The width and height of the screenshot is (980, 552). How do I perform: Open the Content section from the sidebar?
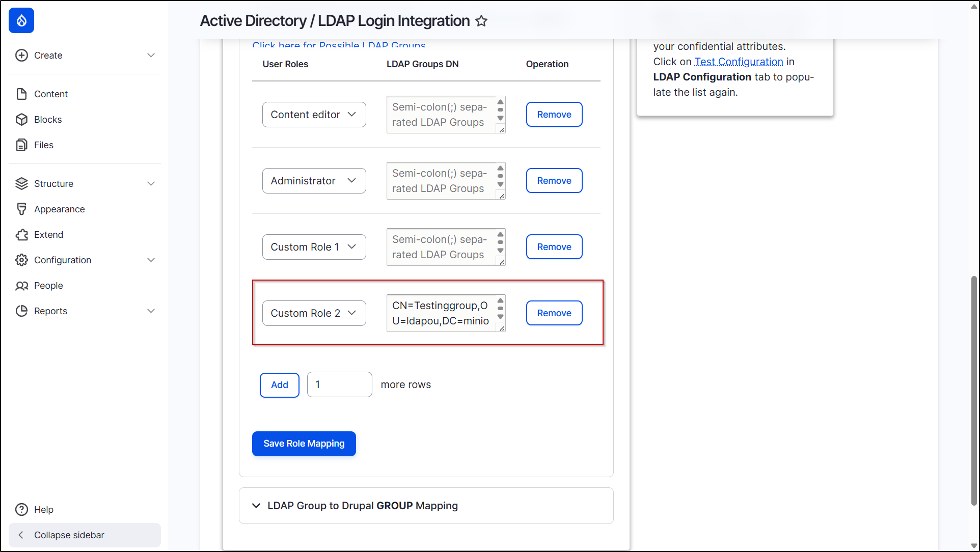point(51,94)
